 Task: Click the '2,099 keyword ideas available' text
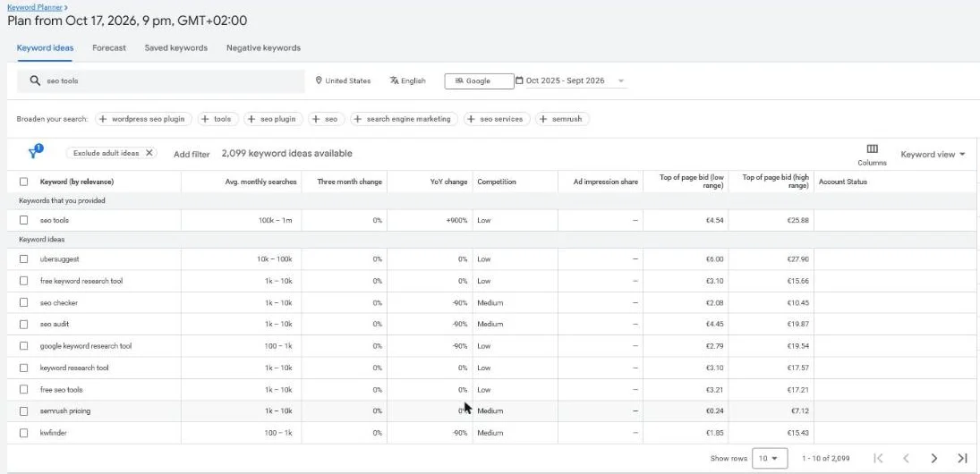tap(287, 154)
